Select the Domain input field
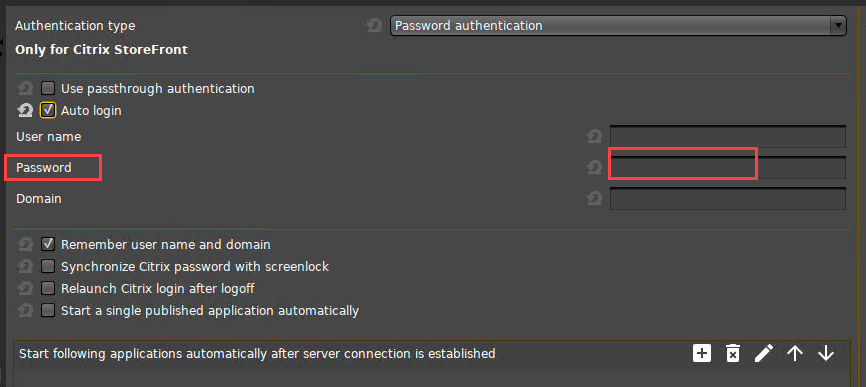Image resolution: width=866 pixels, height=387 pixels. (x=727, y=199)
